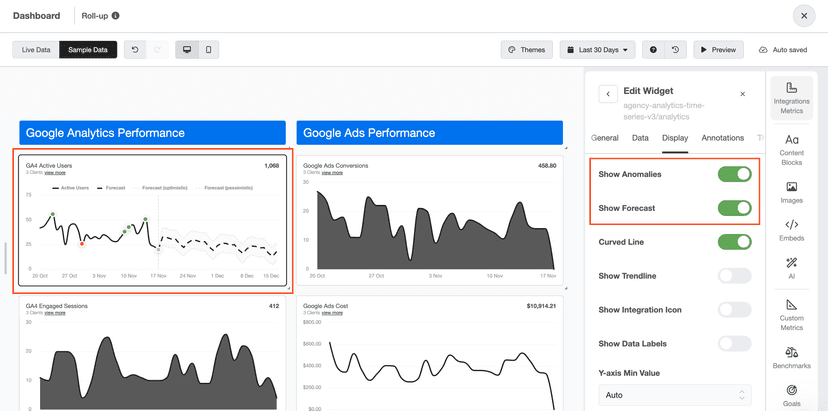Select the Display tab

[675, 138]
